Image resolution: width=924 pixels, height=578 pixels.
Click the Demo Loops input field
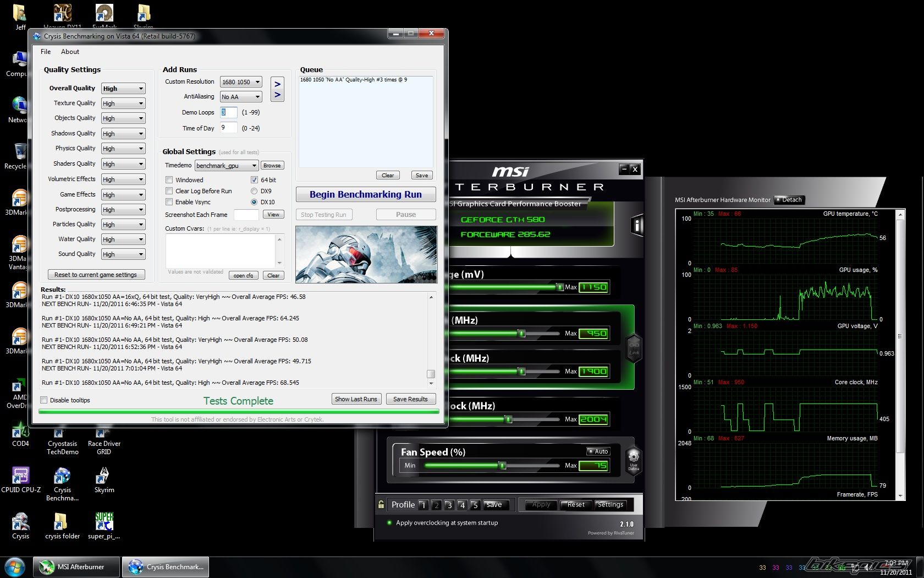coord(229,112)
